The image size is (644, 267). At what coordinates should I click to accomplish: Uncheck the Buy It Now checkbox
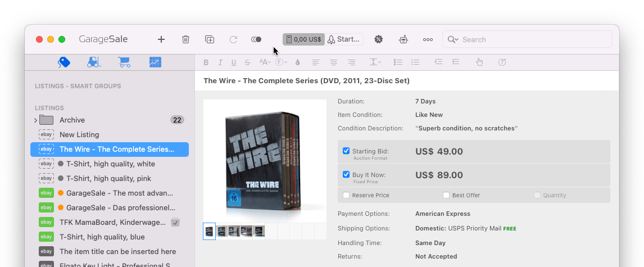[346, 175]
